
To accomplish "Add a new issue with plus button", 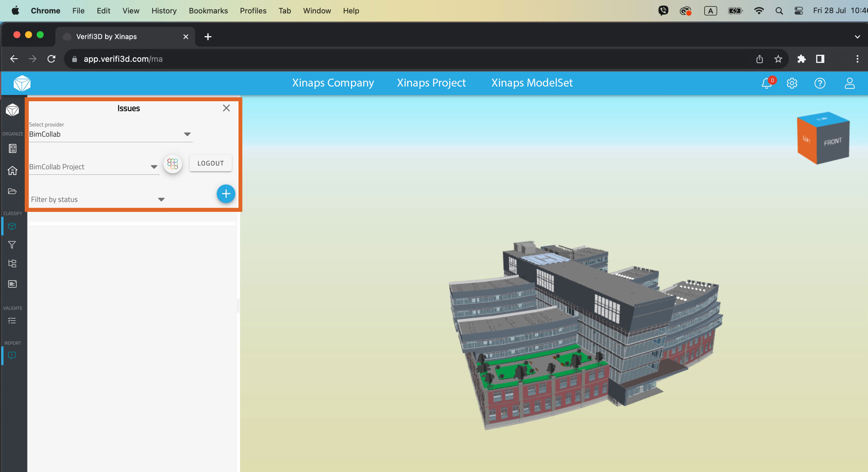I will click(226, 194).
